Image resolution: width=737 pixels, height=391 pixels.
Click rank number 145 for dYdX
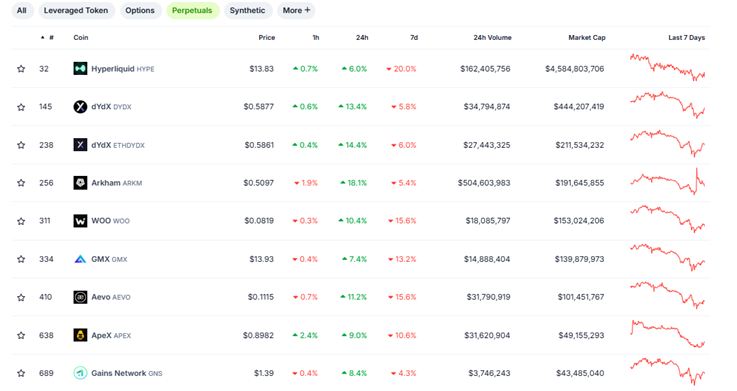[x=46, y=107]
